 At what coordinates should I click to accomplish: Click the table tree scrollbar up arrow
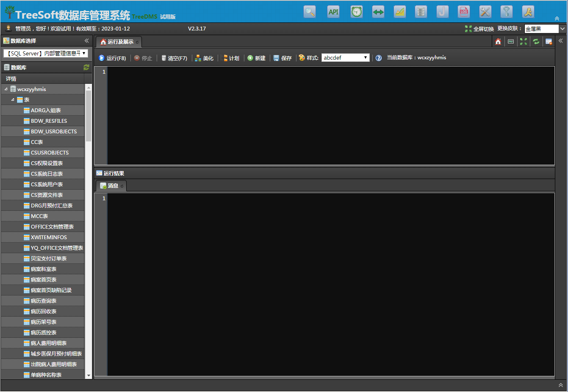tap(89, 87)
